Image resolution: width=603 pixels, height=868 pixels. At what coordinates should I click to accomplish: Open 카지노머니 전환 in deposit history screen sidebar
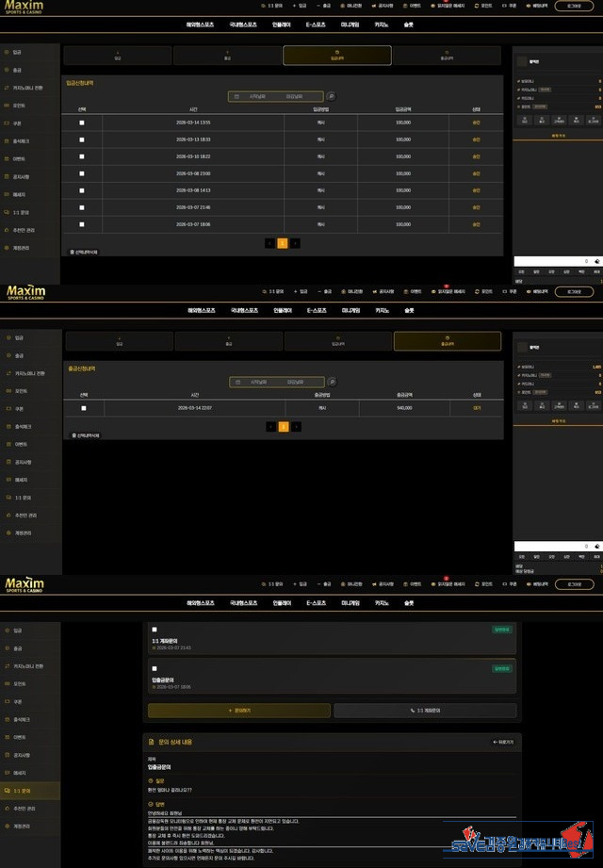27,88
